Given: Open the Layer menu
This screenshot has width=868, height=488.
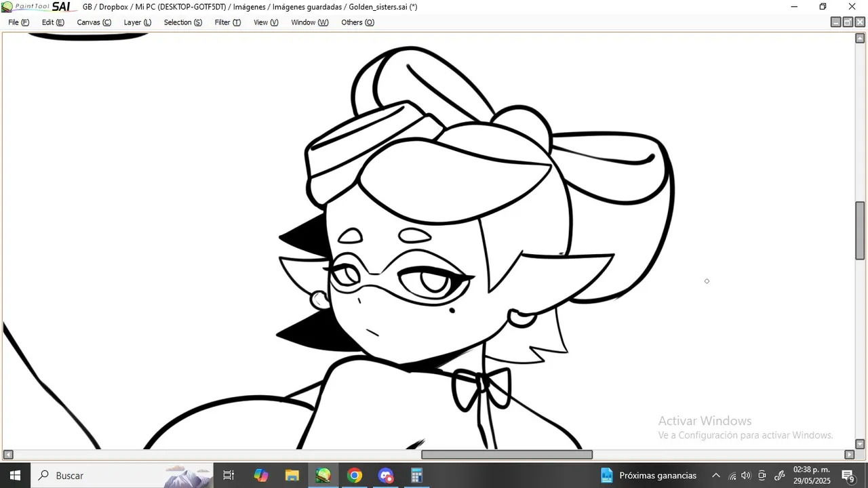Looking at the screenshot, I should pos(138,22).
